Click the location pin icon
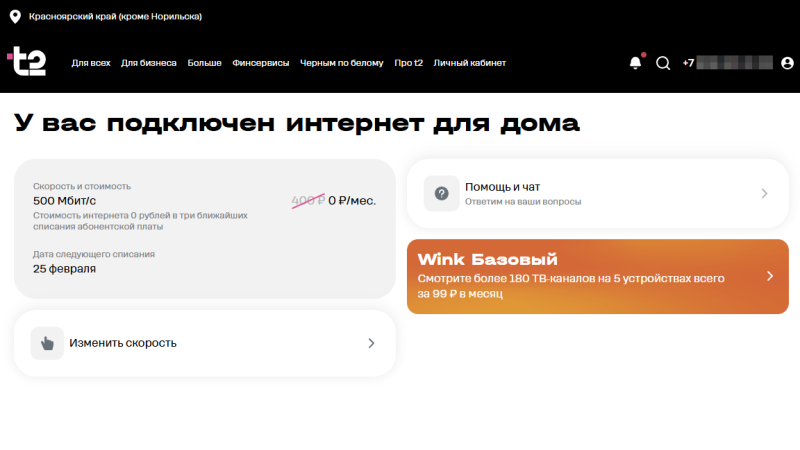Screen dimensions: 800x450 15,16
